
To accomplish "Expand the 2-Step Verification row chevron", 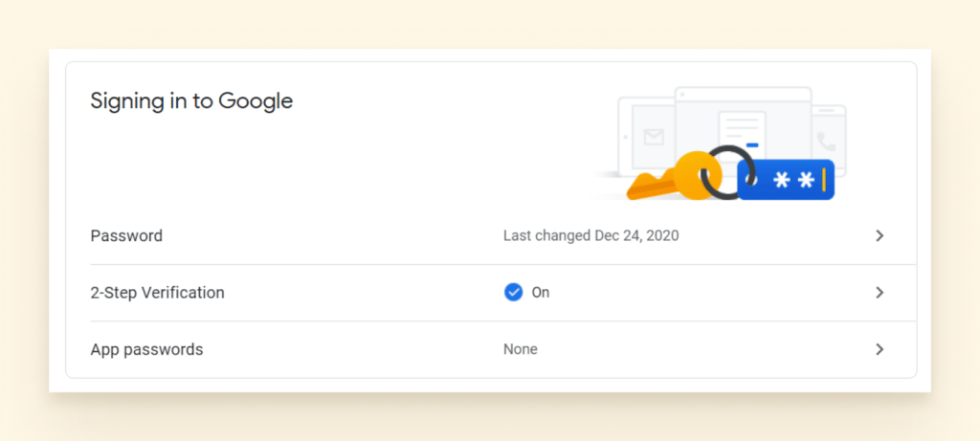I will coord(880,293).
